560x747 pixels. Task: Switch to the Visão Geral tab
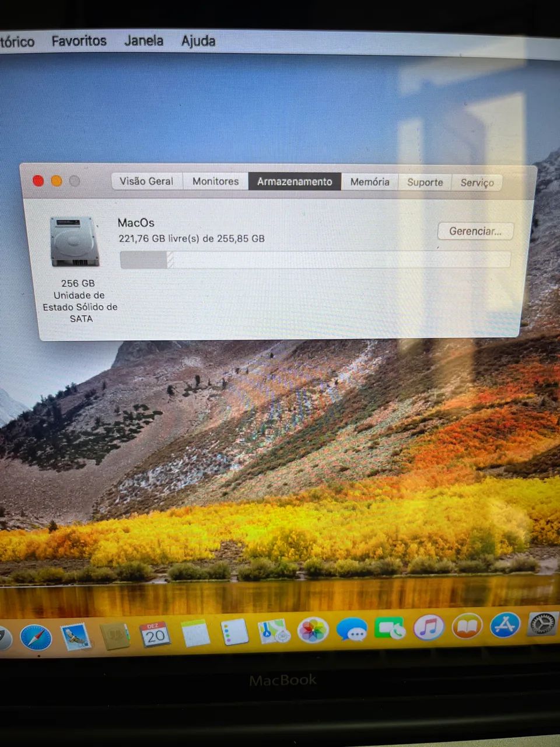[146, 181]
